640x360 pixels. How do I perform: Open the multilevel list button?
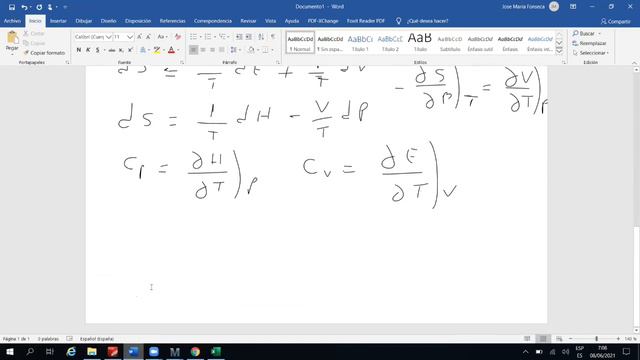223,37
